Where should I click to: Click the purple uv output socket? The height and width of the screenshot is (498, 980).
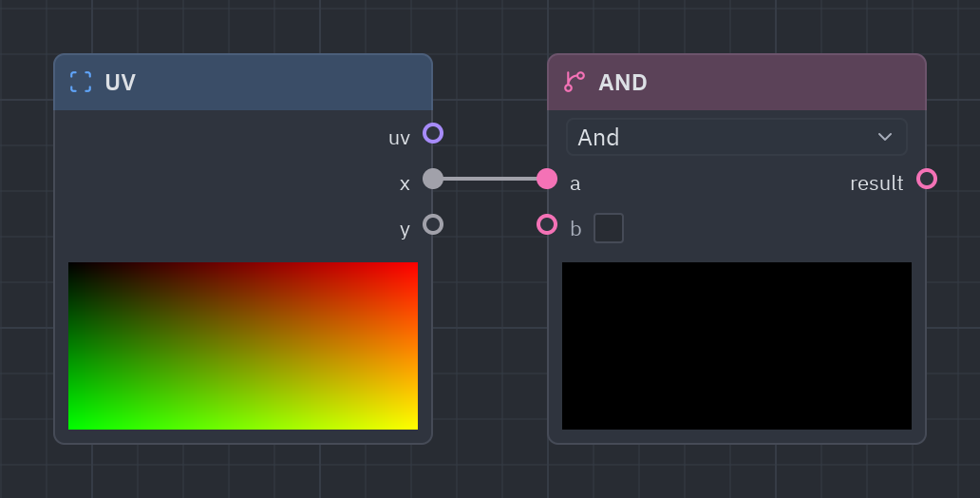point(433,133)
